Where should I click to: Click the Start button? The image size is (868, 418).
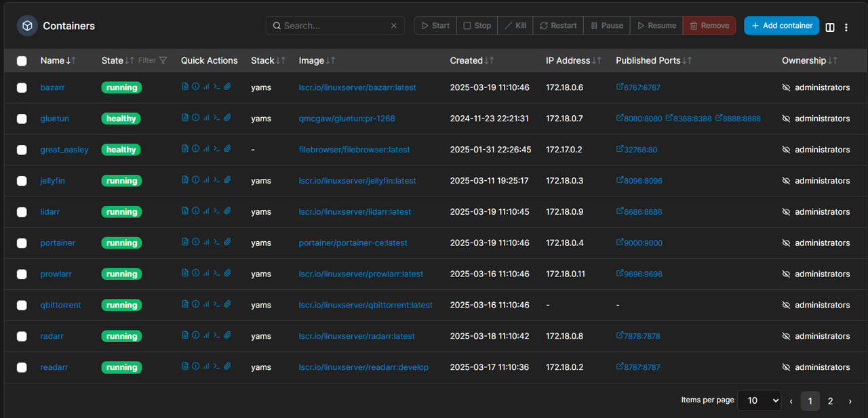tap(435, 26)
